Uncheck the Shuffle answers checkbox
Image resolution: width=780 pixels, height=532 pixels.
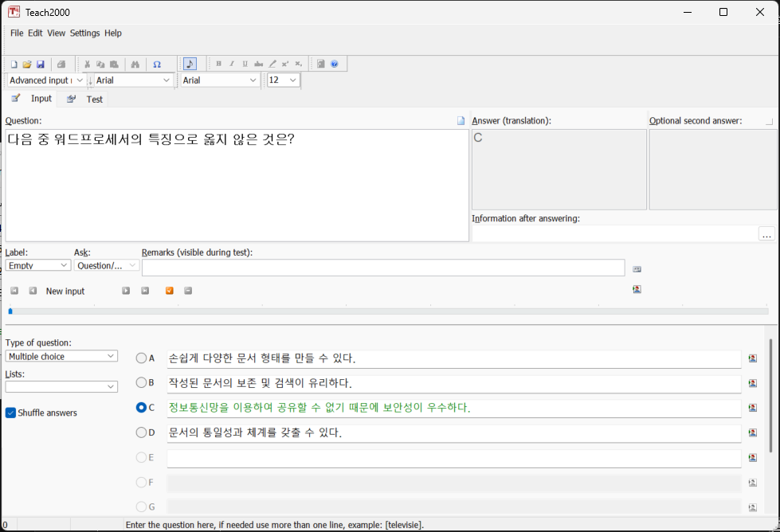pos(11,413)
